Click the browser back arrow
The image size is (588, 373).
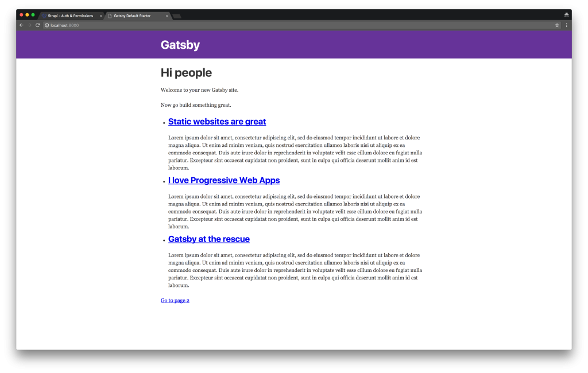click(x=21, y=25)
